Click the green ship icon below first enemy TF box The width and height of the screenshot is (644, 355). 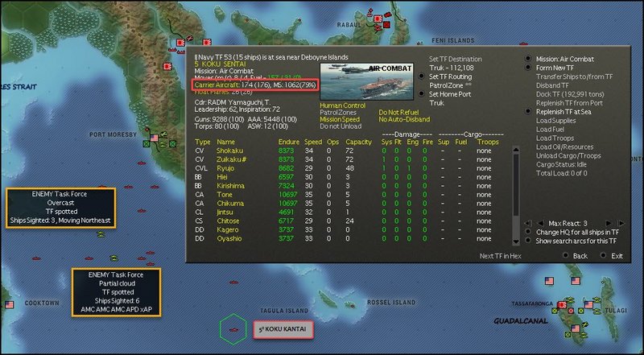click(x=100, y=233)
